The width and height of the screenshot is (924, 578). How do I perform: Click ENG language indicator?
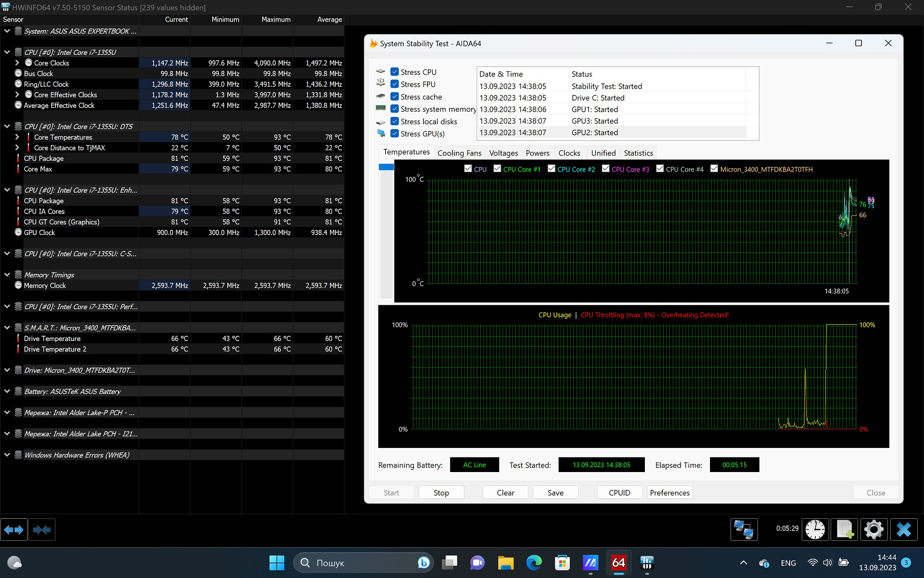[x=788, y=563]
